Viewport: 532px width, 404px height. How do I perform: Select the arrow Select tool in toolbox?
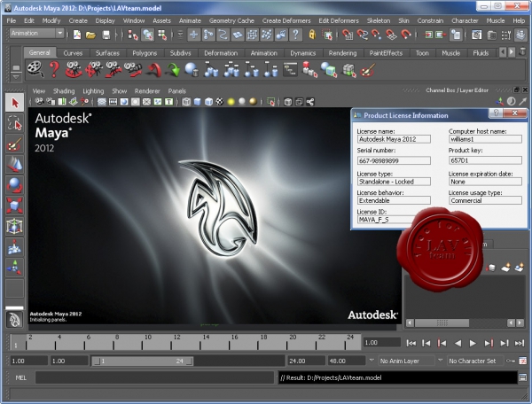(14, 103)
